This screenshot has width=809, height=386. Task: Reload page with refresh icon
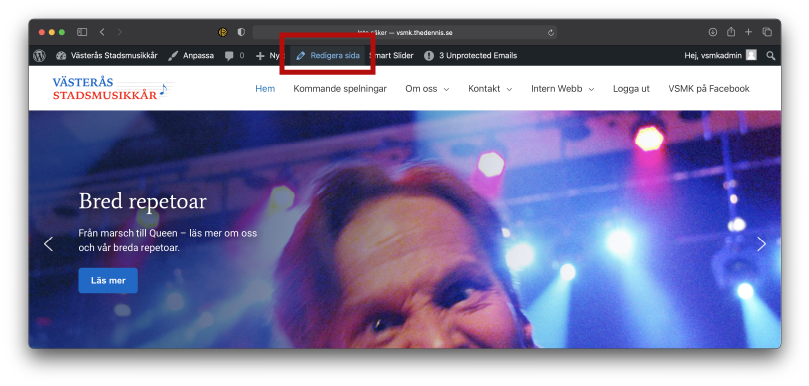[x=551, y=33]
